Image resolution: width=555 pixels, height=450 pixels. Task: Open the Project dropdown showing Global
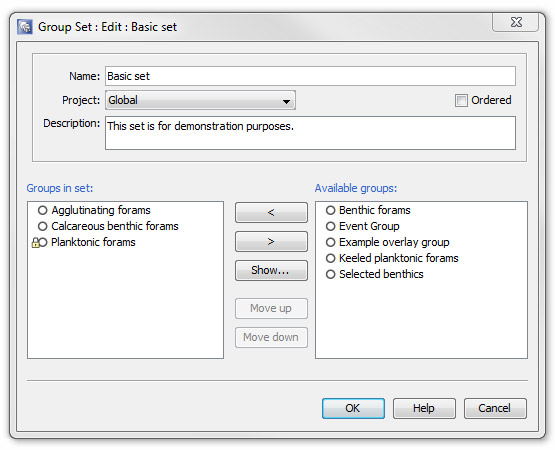200,100
